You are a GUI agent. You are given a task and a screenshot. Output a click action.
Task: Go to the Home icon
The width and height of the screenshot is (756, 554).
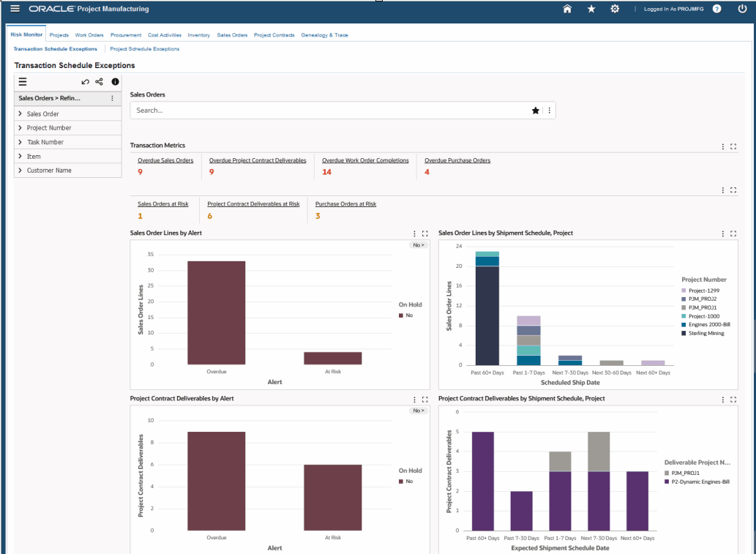[567, 9]
